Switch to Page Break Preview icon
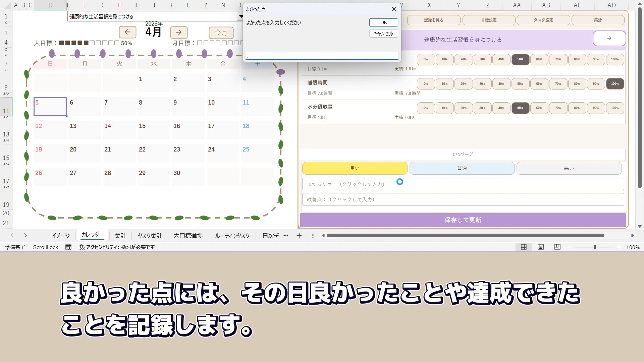Image resolution: width=644 pixels, height=362 pixels. pos(557,247)
